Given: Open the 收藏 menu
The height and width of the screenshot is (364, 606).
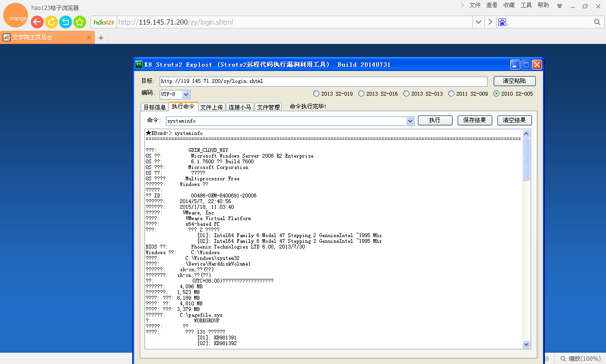Looking at the screenshot, I should 509,5.
